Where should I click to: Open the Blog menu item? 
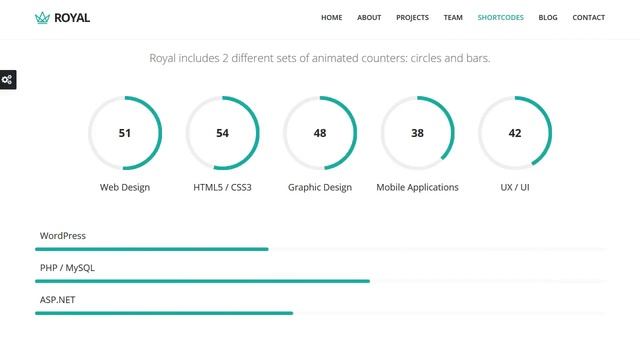coord(548,18)
